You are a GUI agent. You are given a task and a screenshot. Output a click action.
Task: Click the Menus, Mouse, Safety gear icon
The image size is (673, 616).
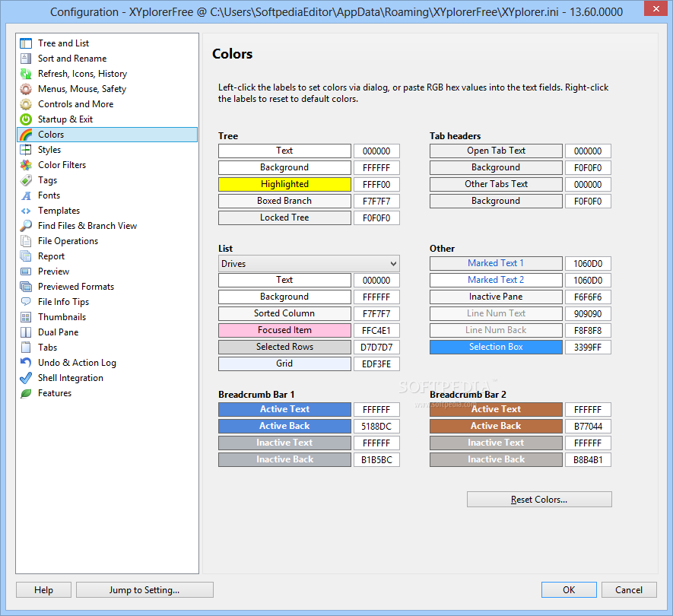pyautogui.click(x=26, y=89)
